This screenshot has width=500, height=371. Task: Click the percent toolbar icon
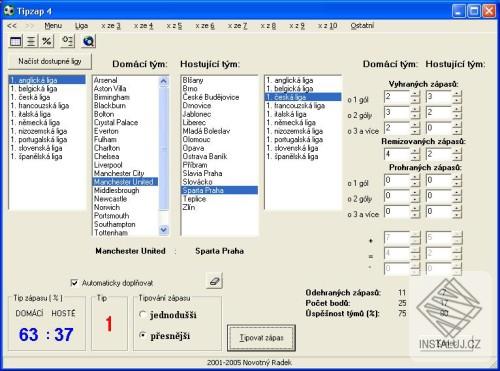point(47,41)
